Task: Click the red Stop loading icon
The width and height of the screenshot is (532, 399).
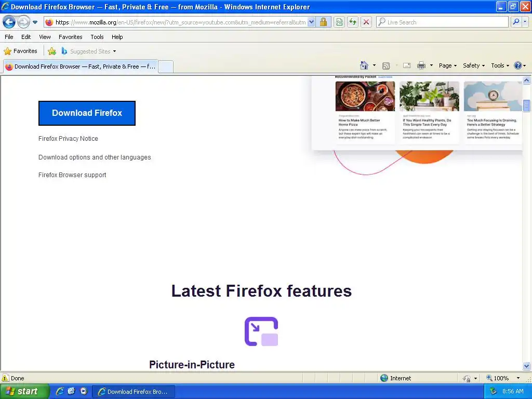Action: point(366,22)
